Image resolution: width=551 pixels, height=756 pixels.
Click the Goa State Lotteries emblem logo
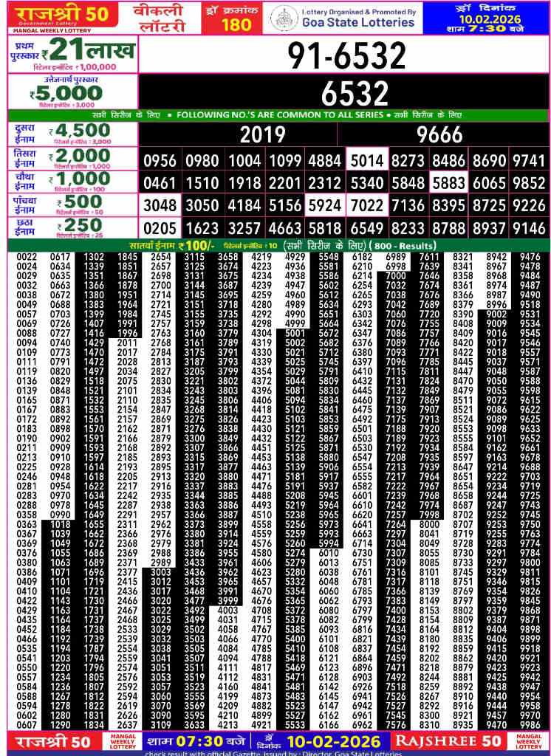[284, 18]
